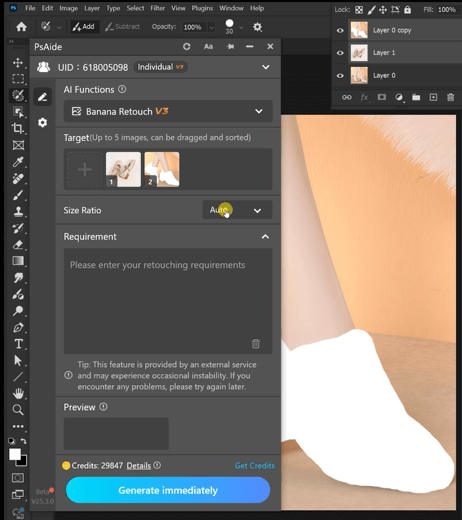Expand the UID account section chevron

point(266,67)
